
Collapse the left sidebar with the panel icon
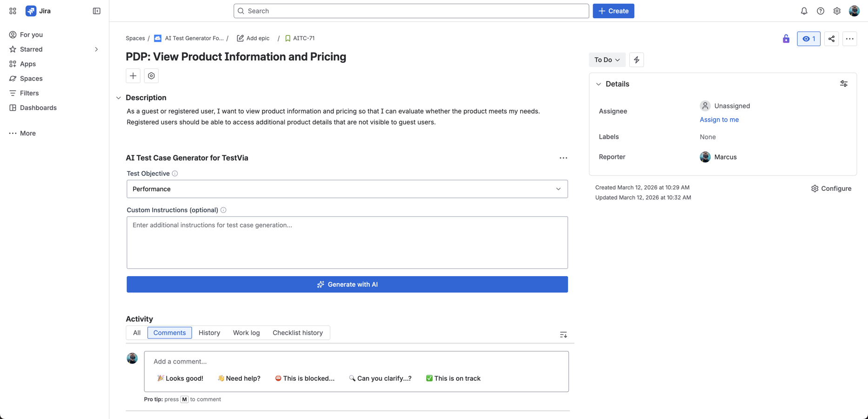(x=96, y=11)
